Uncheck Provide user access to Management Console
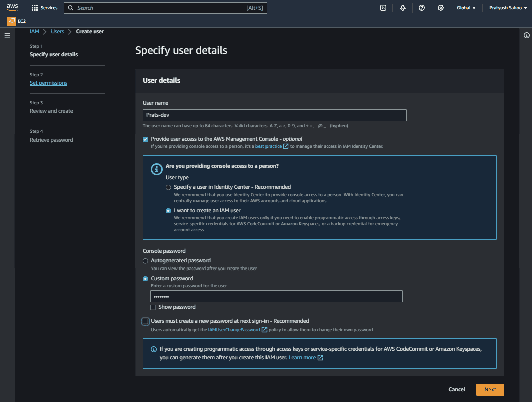The height and width of the screenshot is (402, 532). pos(146,139)
